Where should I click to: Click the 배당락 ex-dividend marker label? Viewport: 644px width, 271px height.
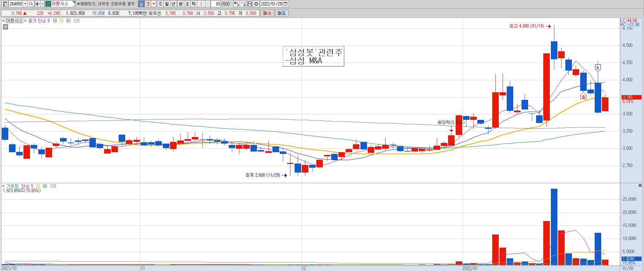coord(451,122)
